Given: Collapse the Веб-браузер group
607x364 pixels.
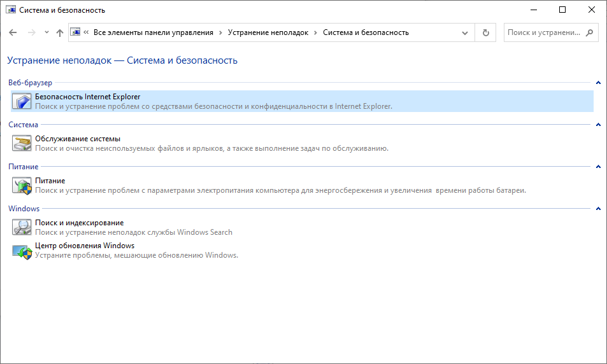Looking at the screenshot, I should 597,83.
